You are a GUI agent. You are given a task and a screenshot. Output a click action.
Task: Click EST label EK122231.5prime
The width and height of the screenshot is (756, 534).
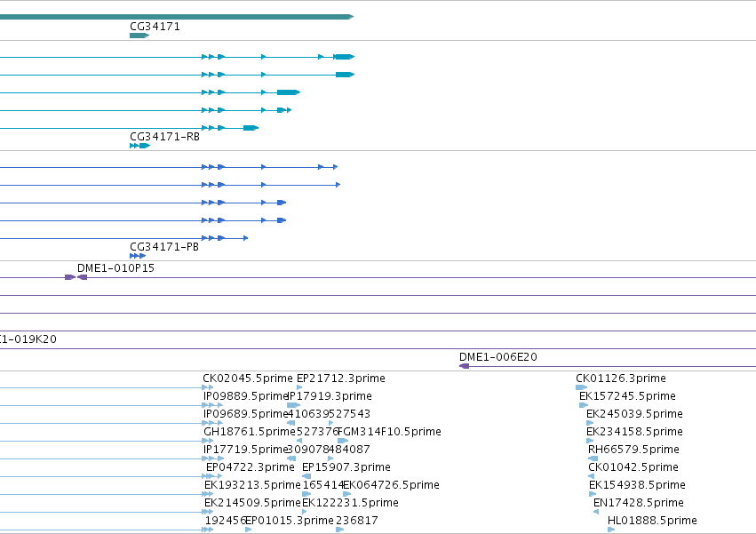pos(351,503)
